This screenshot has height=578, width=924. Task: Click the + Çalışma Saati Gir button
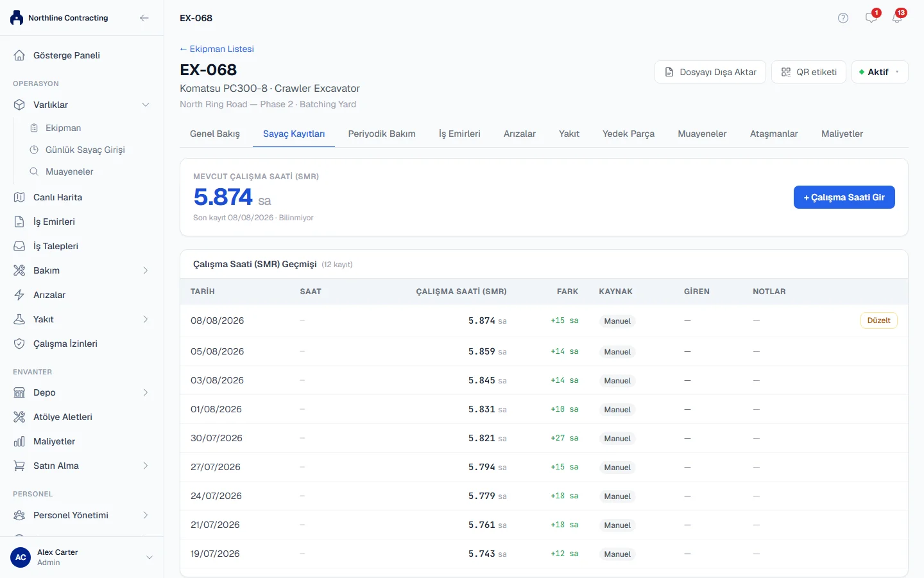[844, 197]
